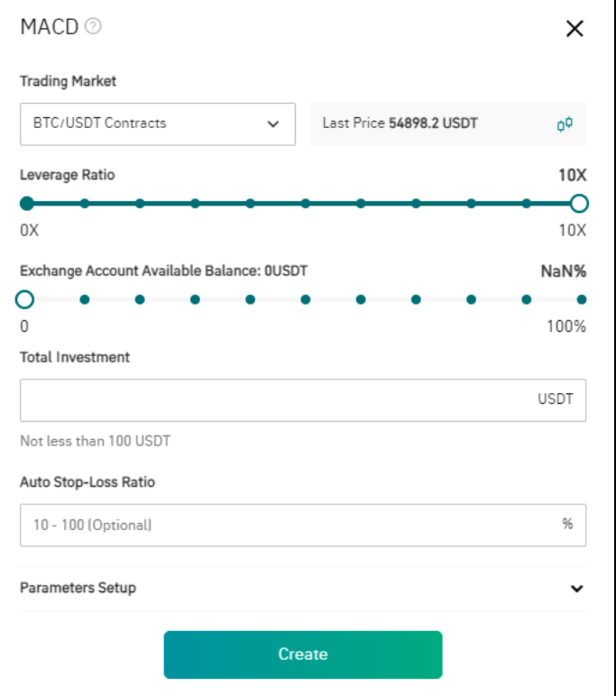Focus the Total Investment USDT field
Viewport: 616px width, 696px height.
(x=303, y=400)
